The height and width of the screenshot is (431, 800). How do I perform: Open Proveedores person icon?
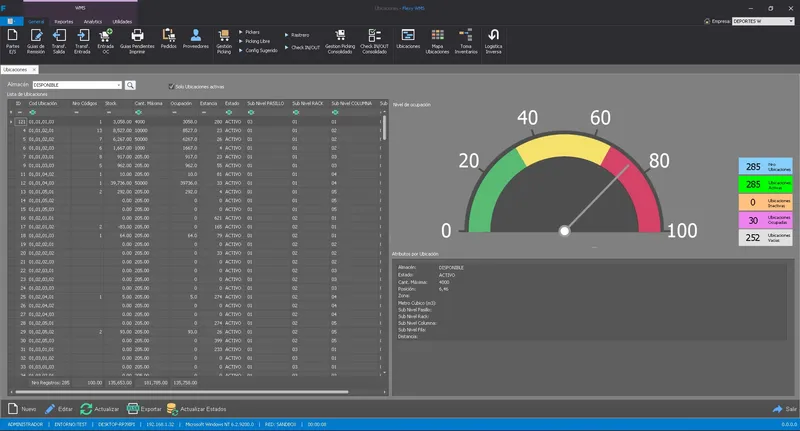[x=196, y=36]
